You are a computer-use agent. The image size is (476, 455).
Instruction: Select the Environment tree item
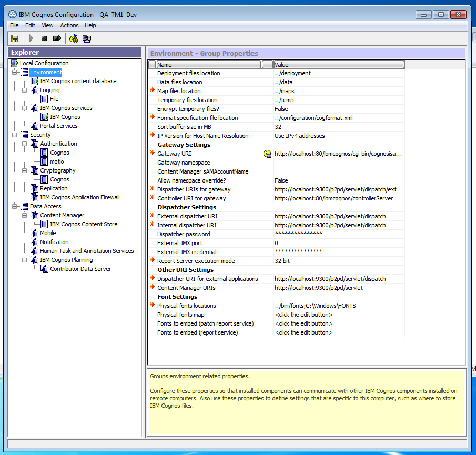46,72
